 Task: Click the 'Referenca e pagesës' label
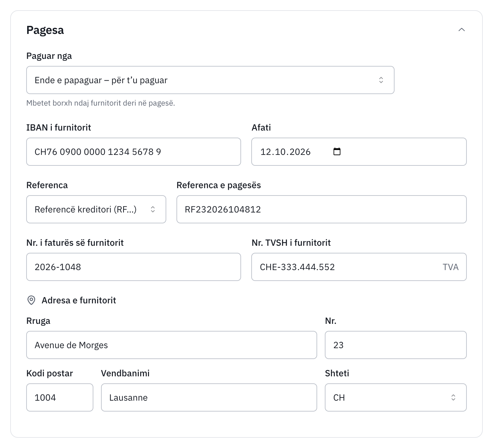click(x=219, y=185)
